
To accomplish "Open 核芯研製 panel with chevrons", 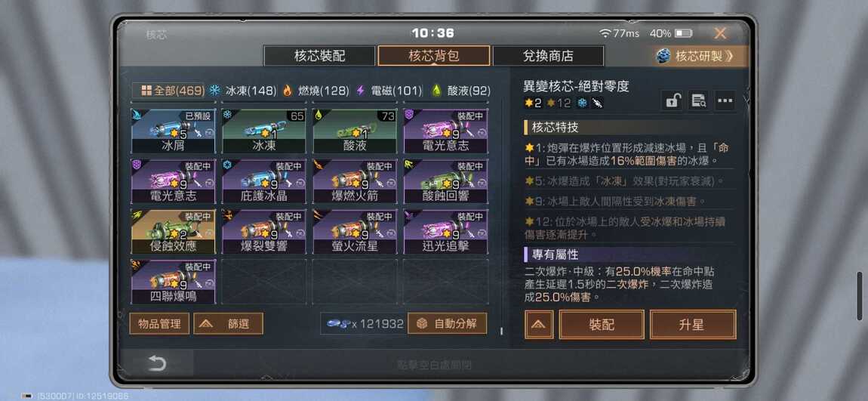I will click(694, 56).
